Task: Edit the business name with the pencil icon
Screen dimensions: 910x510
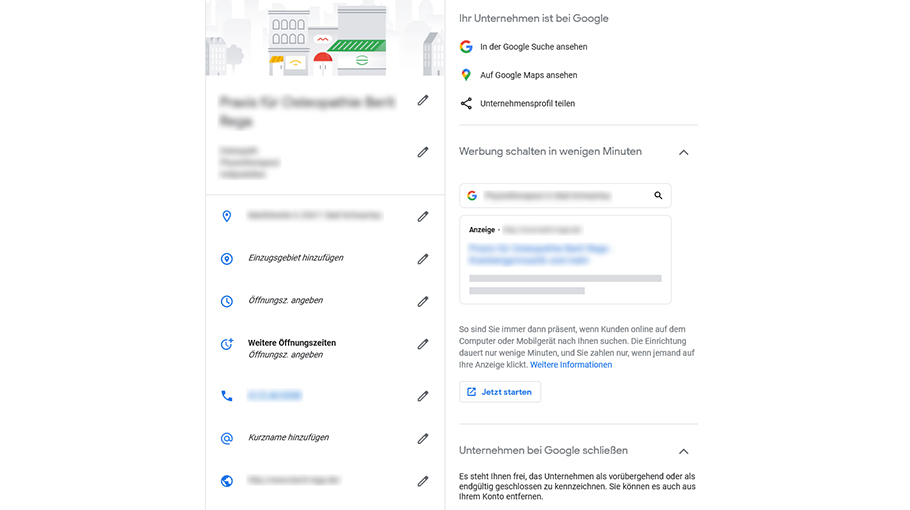Action: (423, 100)
